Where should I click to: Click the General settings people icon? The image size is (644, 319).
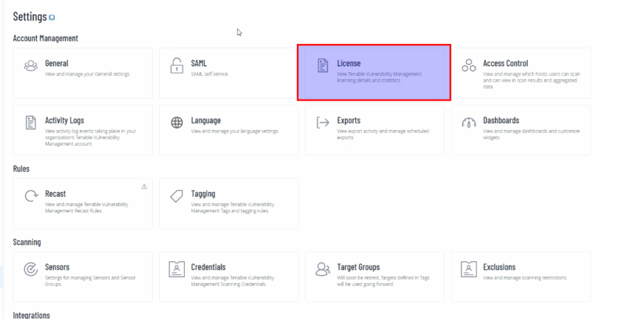tap(31, 65)
